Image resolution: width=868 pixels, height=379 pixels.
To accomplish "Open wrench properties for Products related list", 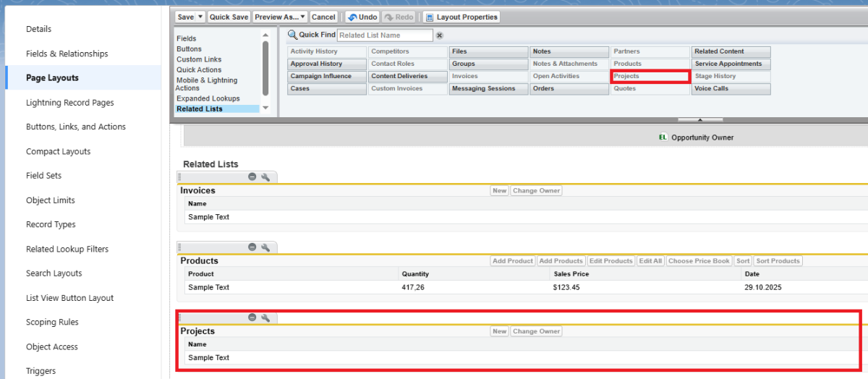I will point(265,247).
